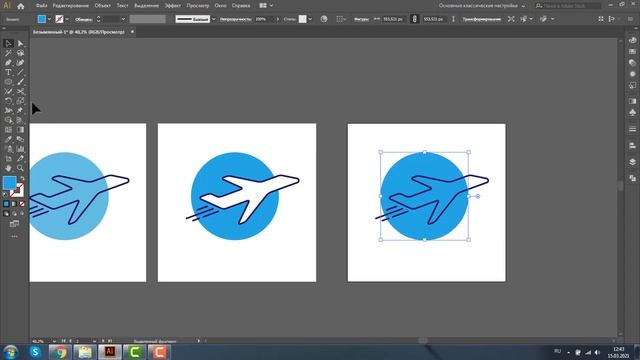Select the Type tool
Viewport: 640px width, 360px height.
point(8,72)
